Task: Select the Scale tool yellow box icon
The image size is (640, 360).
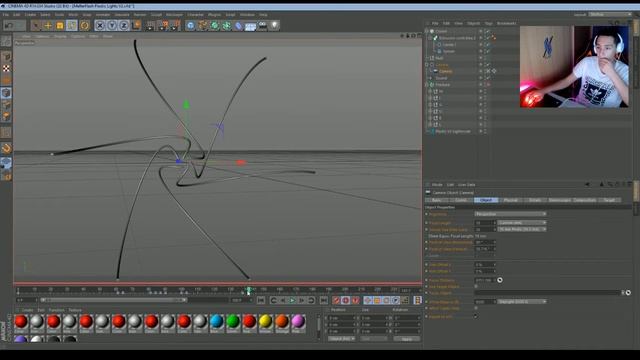Action: (x=60, y=26)
